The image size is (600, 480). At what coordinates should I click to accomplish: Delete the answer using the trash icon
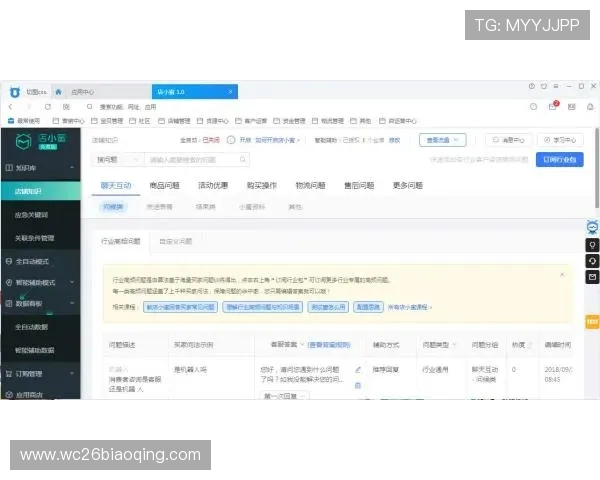(358, 385)
